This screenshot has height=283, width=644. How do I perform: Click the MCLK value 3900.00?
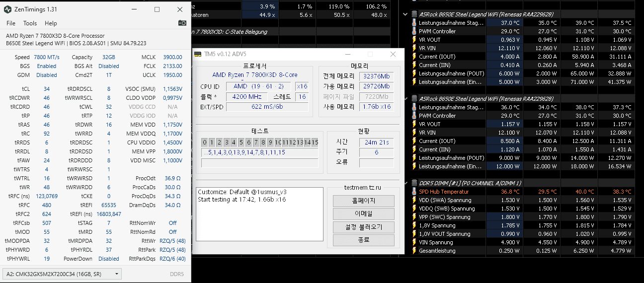[172, 58]
